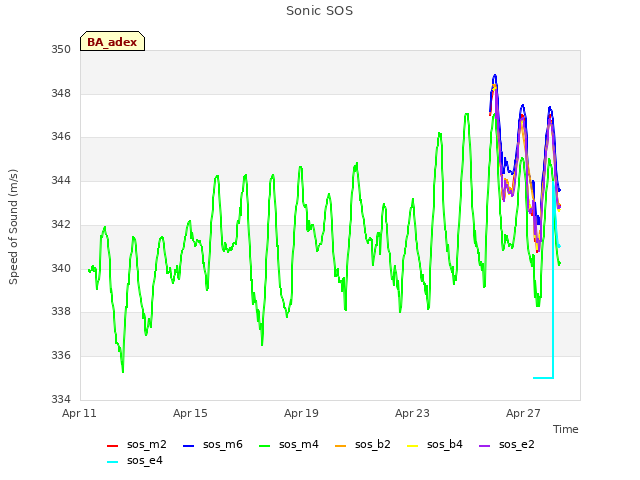
Task: Toggle the sos_m6 legend entry
Action: coord(213,444)
